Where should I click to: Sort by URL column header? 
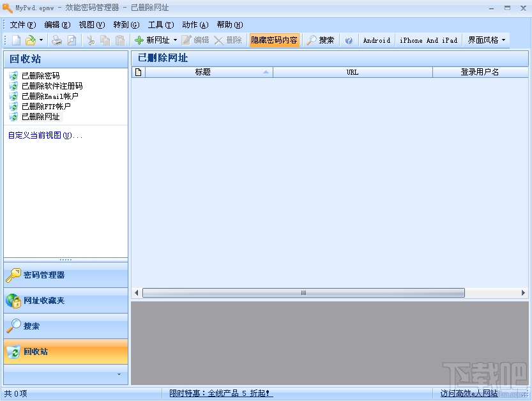tap(353, 72)
